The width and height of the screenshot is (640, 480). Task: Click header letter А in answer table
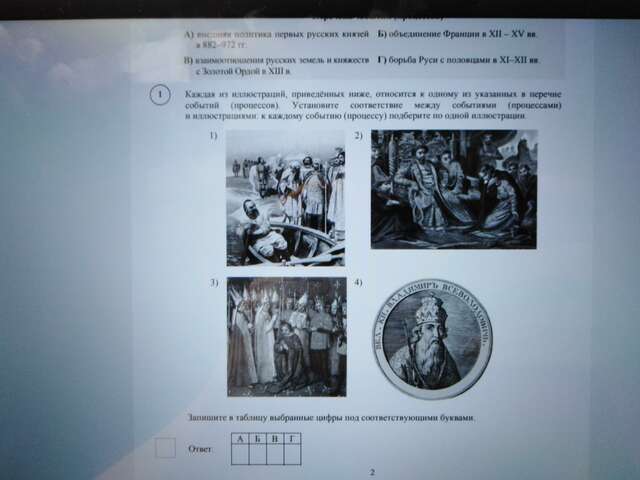pyautogui.click(x=240, y=439)
